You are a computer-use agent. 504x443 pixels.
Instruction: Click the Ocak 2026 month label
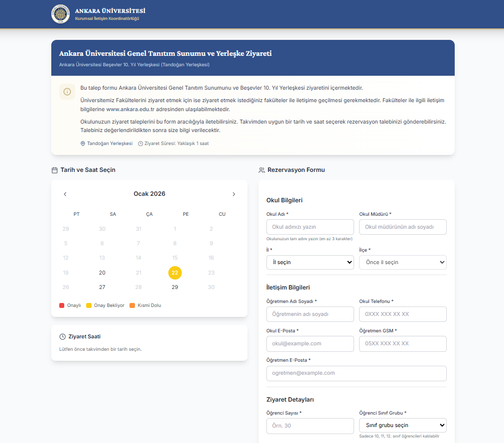pos(149,194)
